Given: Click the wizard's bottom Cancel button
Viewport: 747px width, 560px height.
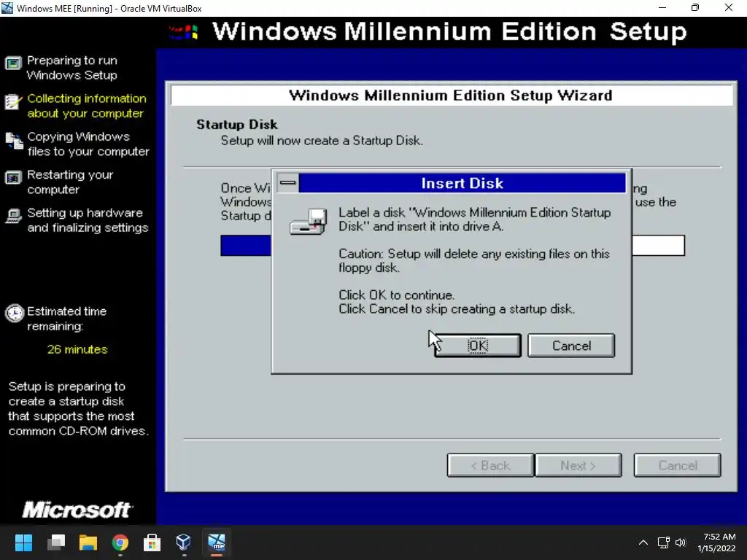Looking at the screenshot, I should click(x=677, y=465).
